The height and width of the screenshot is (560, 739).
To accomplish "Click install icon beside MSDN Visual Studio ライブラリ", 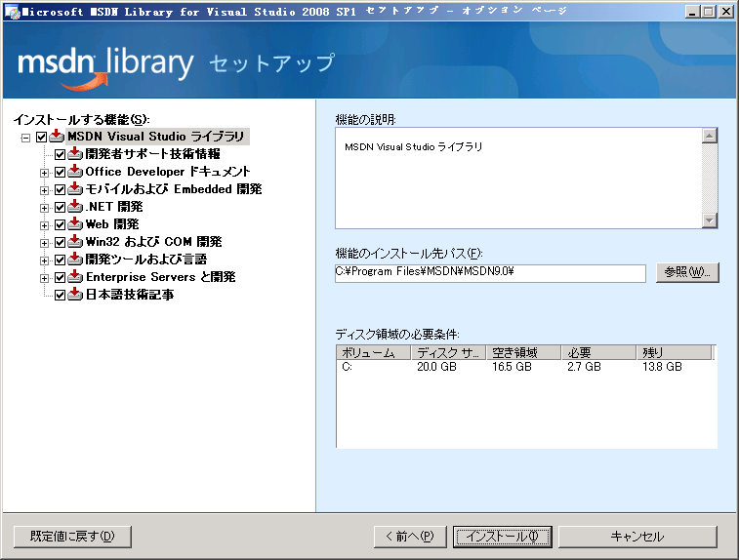I will click(57, 137).
